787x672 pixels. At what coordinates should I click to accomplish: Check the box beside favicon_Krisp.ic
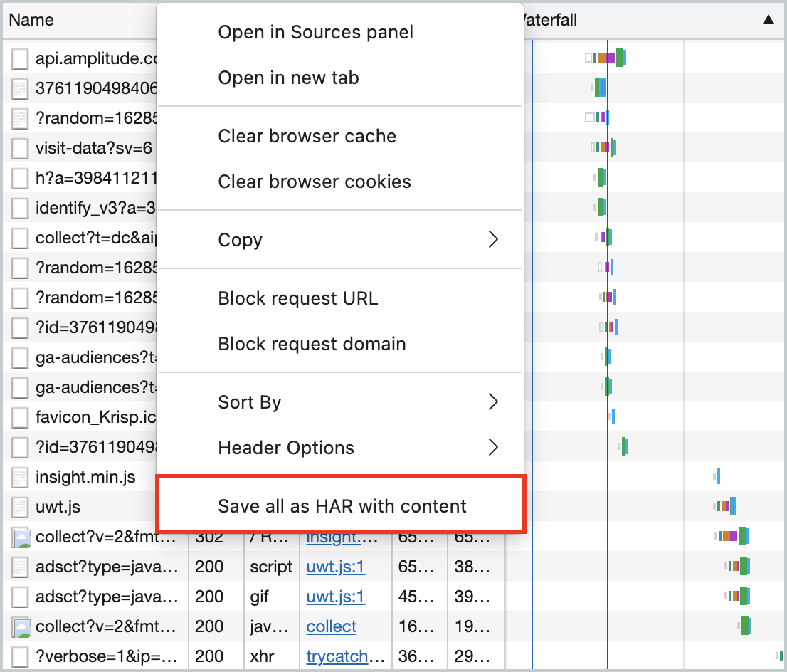pos(19,416)
